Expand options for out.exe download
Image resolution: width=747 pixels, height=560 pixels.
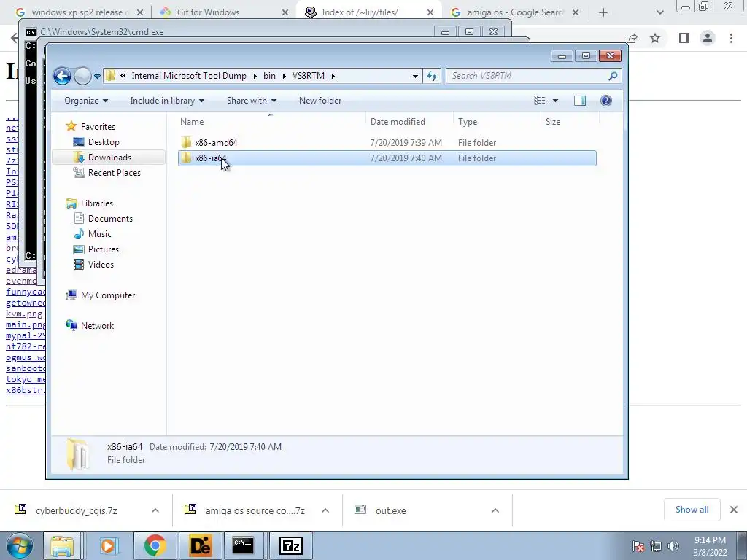click(495, 510)
